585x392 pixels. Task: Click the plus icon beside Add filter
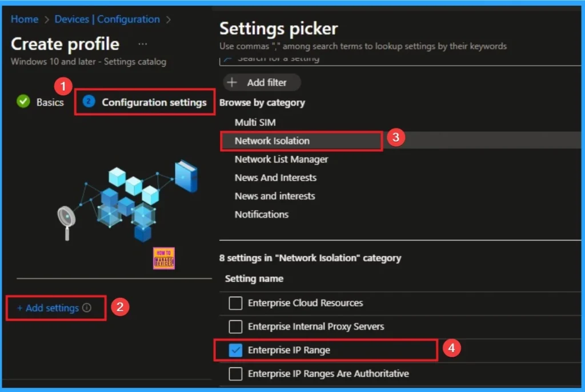click(x=233, y=82)
